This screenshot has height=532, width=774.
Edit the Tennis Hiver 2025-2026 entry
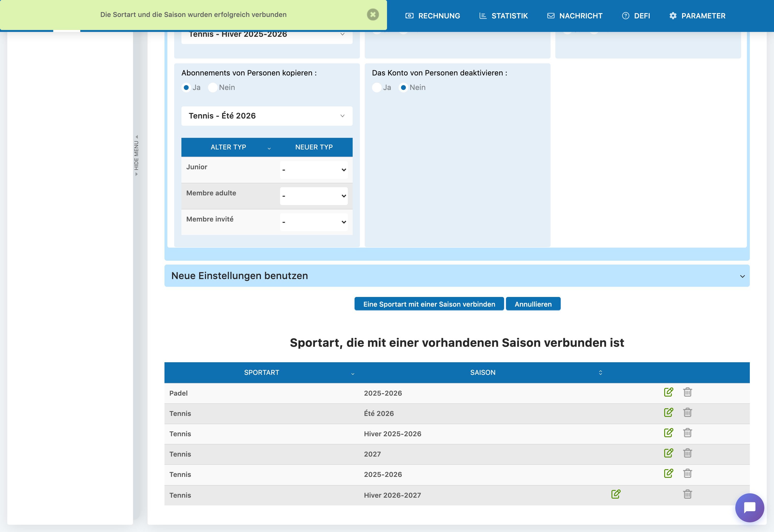(x=668, y=433)
